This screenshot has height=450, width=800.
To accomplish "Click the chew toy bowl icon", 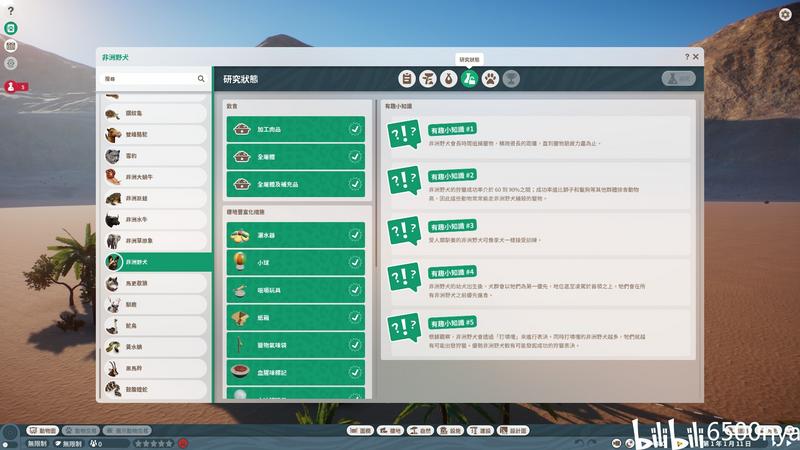I will [240, 290].
